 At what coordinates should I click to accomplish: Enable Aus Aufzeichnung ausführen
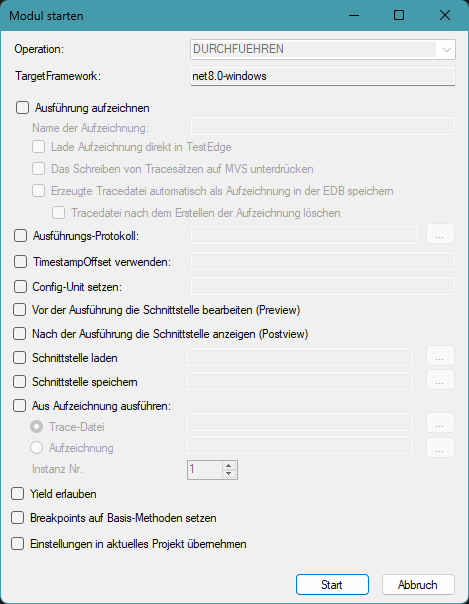[20, 406]
